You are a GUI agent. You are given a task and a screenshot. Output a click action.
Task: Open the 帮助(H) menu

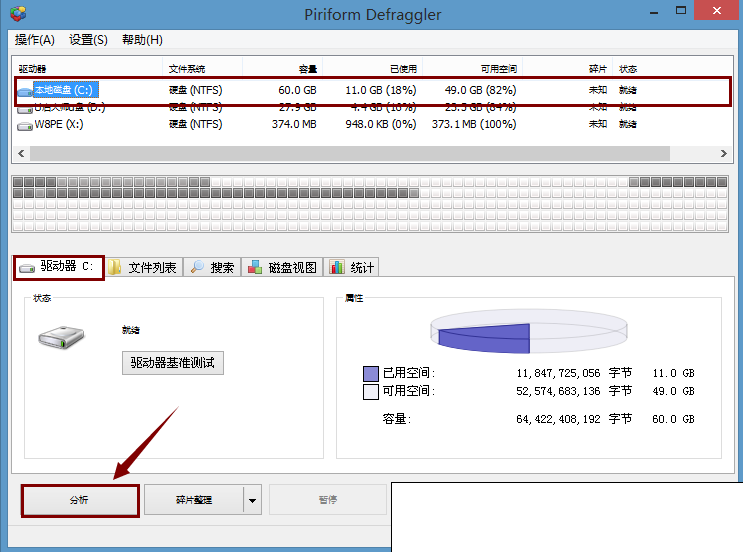[x=142, y=40]
